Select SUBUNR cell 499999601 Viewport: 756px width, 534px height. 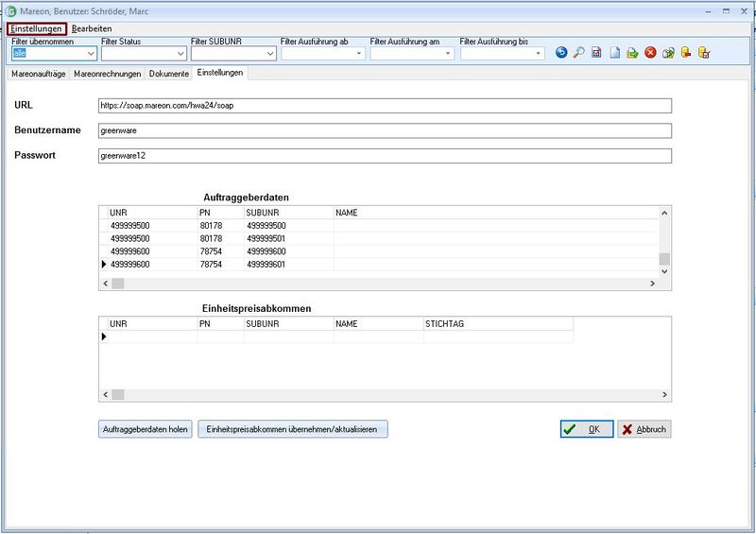[x=289, y=265]
